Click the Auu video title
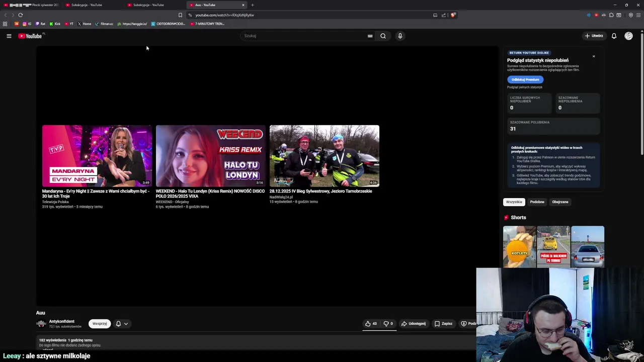644x362 pixels. [41, 313]
